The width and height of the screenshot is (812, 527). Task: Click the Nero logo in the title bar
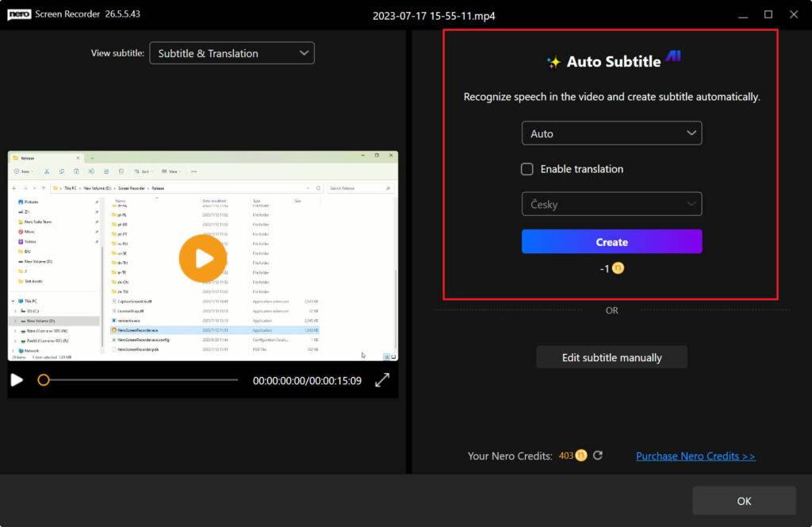(17, 13)
